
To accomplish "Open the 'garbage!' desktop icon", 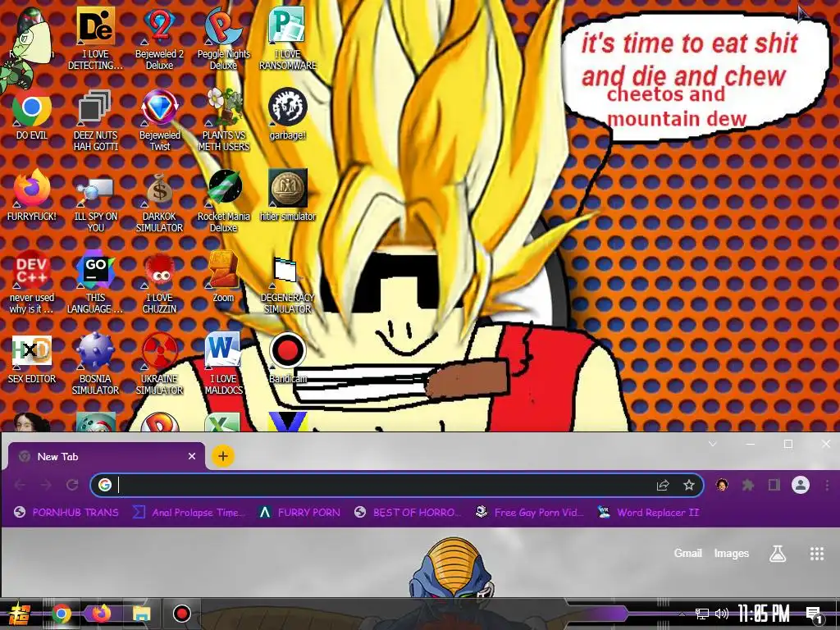I will [288, 114].
